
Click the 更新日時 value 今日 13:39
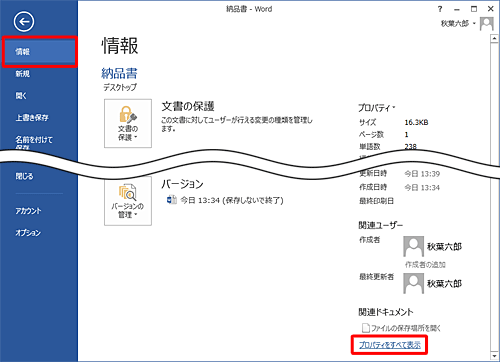click(x=422, y=174)
